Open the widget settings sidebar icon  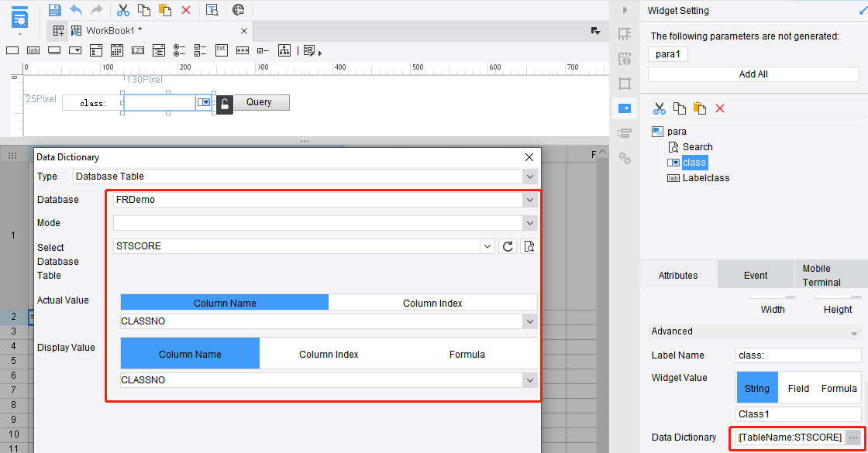click(625, 108)
